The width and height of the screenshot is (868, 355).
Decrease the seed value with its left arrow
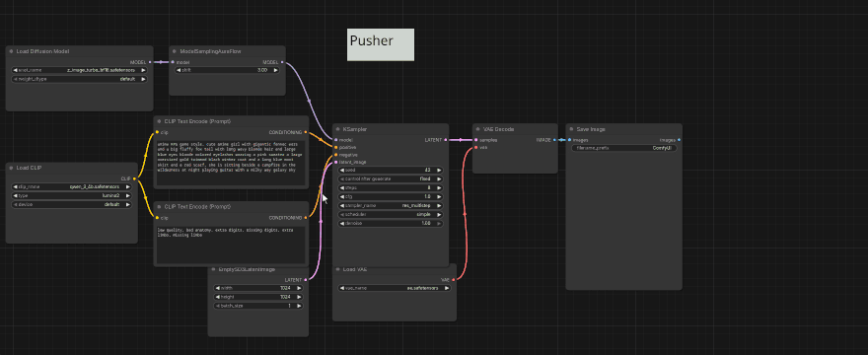341,170
